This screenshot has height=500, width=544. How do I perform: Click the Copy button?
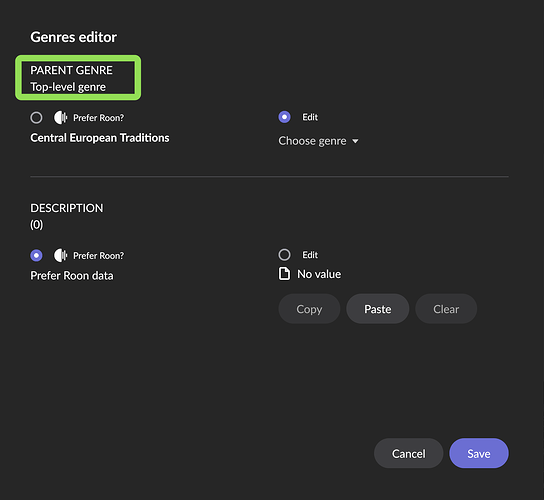coord(309,309)
